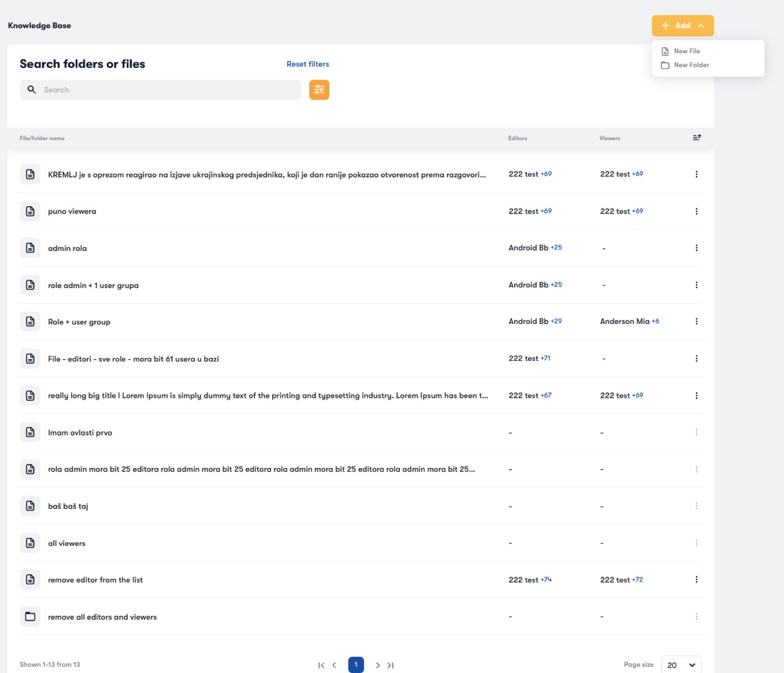Expand '+6' viewers next to Anderson Mia
The height and width of the screenshot is (673, 784).
pyautogui.click(x=655, y=321)
